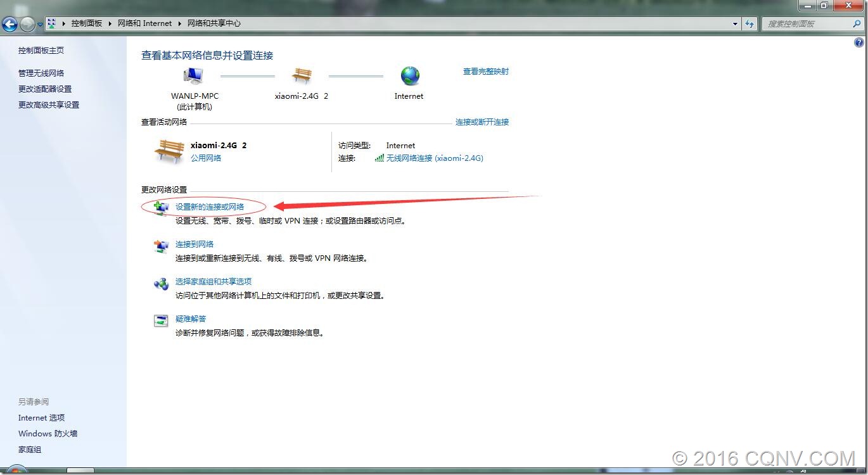868x475 pixels.
Task: Select 控制面板 in the address breadcrumb
Action: coord(86,23)
